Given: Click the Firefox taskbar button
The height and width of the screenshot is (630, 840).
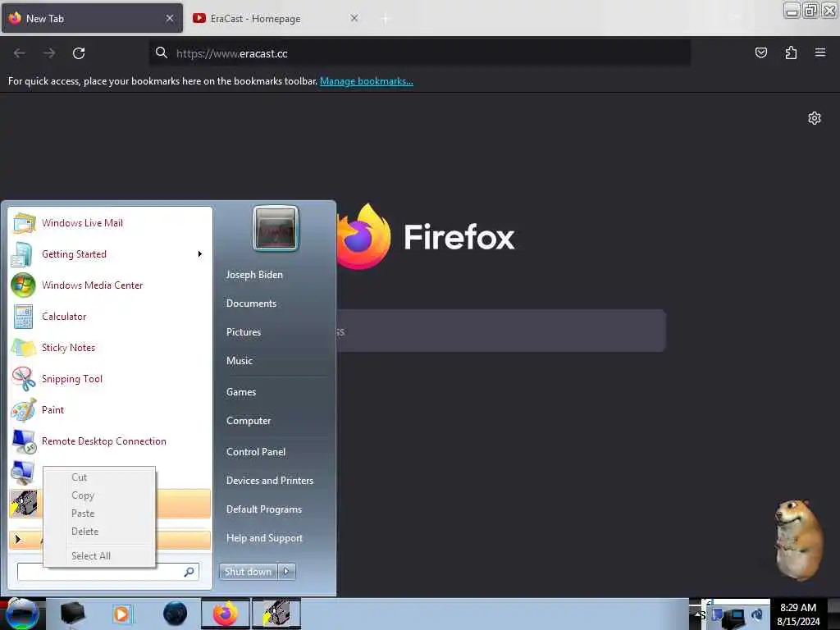Looking at the screenshot, I should [226, 614].
